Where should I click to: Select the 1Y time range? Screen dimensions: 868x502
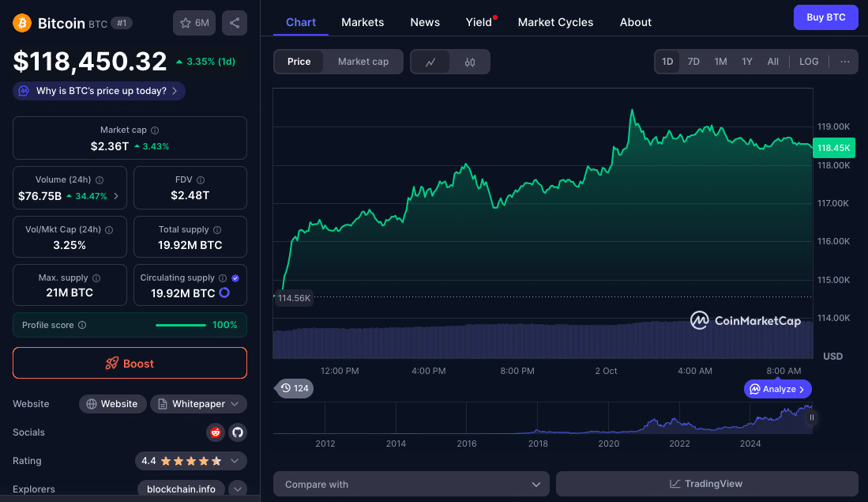coord(747,62)
